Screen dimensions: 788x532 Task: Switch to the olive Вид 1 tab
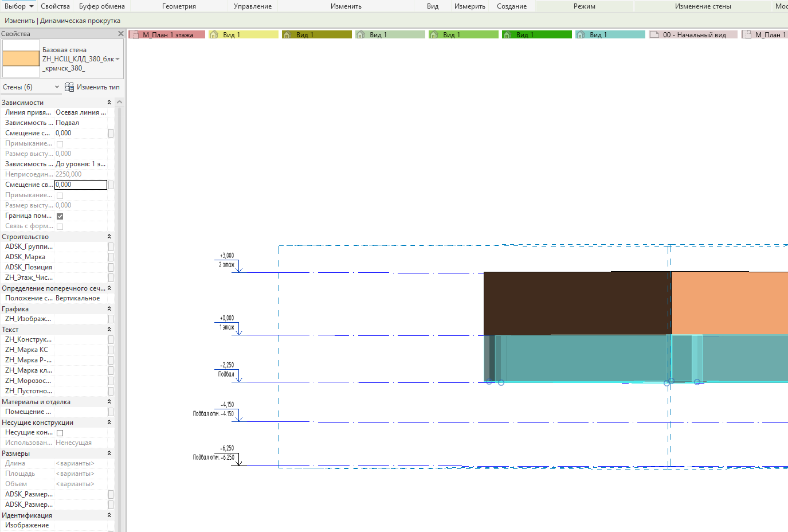316,34
